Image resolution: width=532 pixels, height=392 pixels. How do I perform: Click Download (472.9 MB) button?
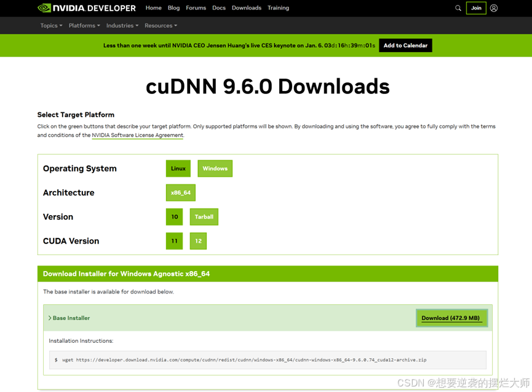451,318
